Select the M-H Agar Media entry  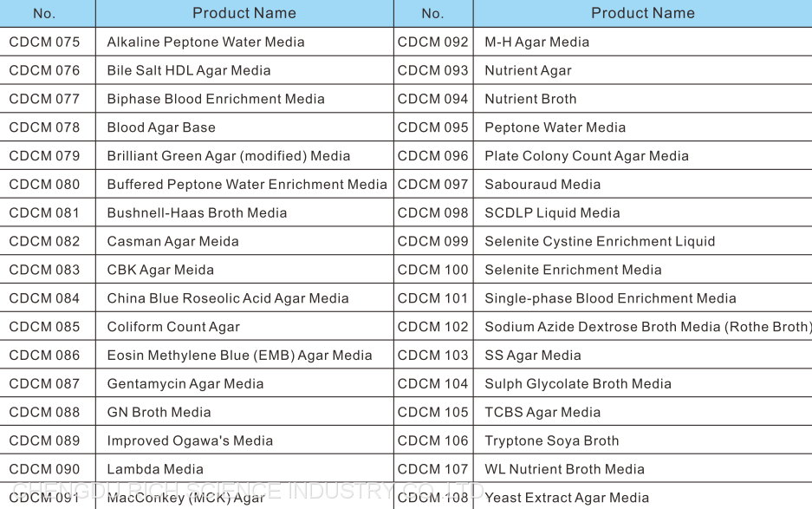536,42
